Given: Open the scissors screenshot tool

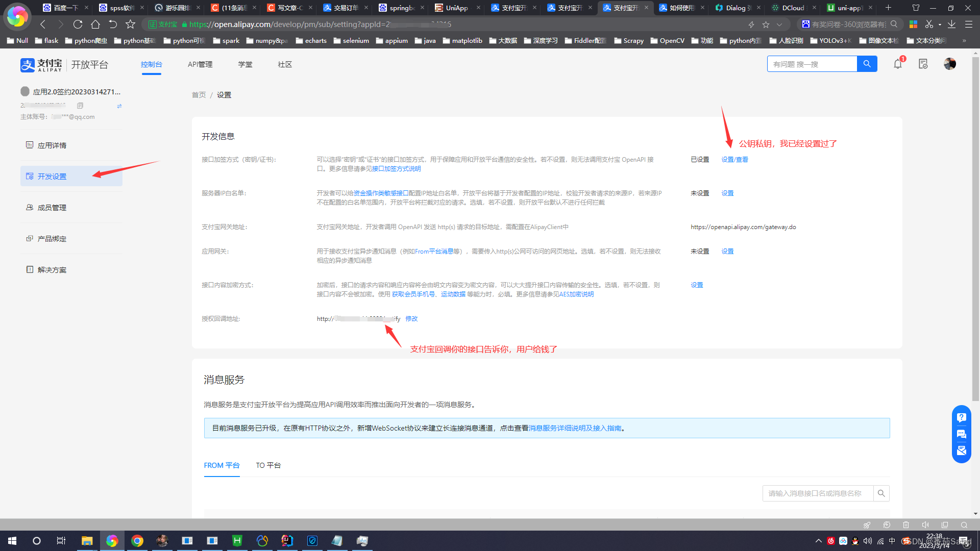Looking at the screenshot, I should (929, 24).
